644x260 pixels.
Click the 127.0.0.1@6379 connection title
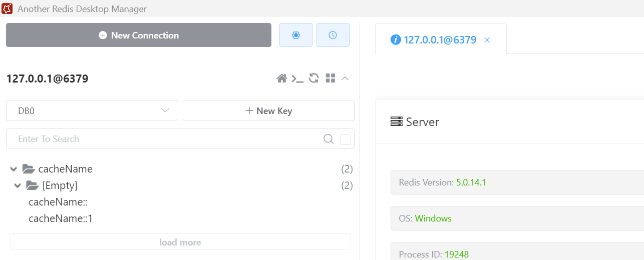point(47,78)
